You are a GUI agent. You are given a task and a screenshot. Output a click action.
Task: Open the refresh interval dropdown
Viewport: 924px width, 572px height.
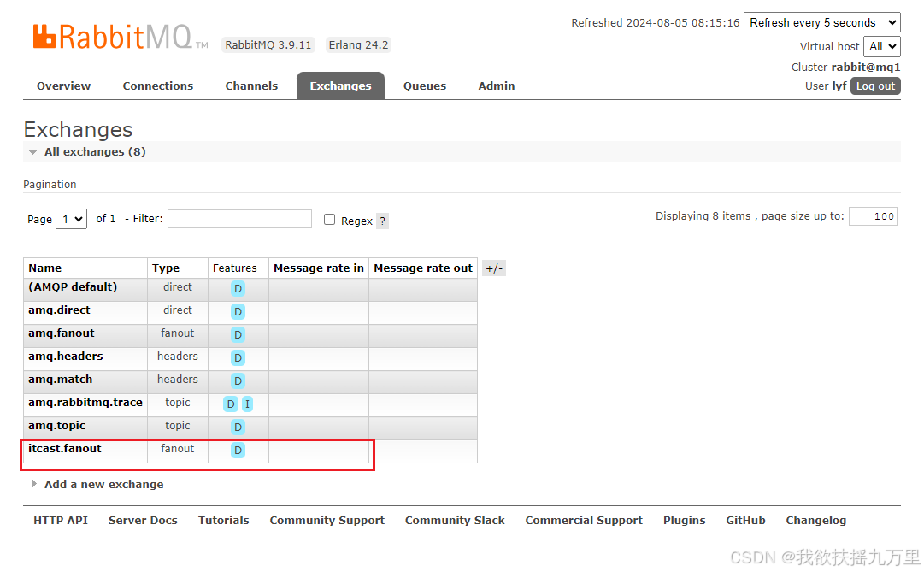point(821,22)
